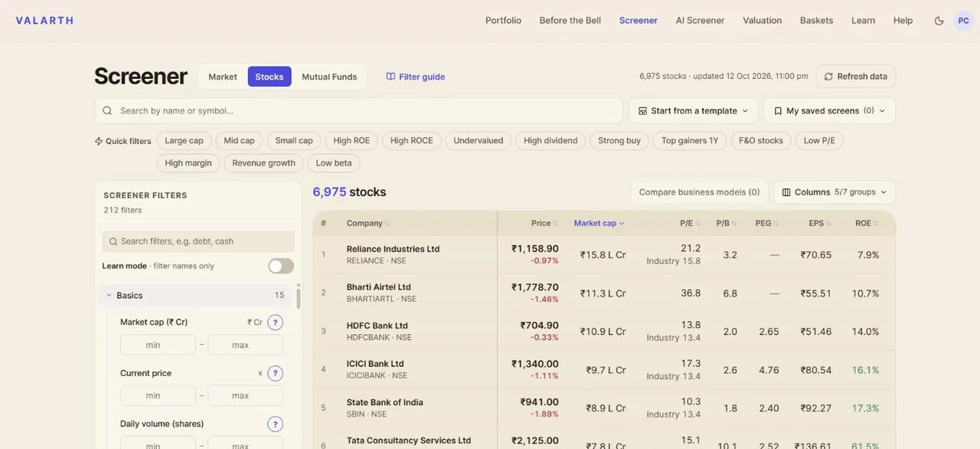The width and height of the screenshot is (980, 449).
Task: Open HDFC Bank Ltd row
Action: [604, 331]
